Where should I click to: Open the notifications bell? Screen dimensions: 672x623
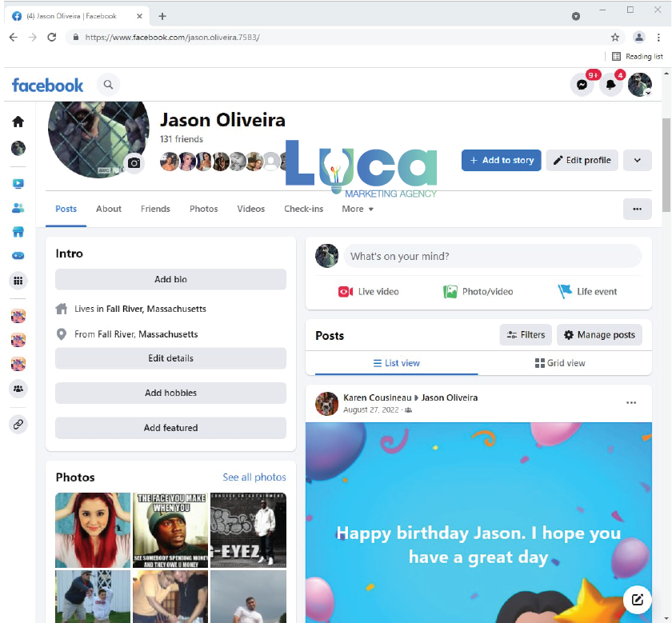point(610,85)
